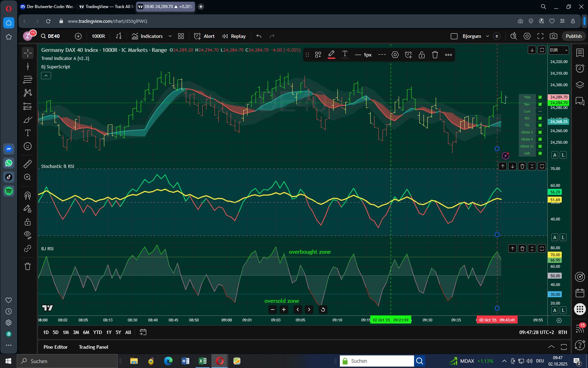Image resolution: width=588 pixels, height=368 pixels.
Task: Switch to the Trading Panel tab
Action: [93, 347]
